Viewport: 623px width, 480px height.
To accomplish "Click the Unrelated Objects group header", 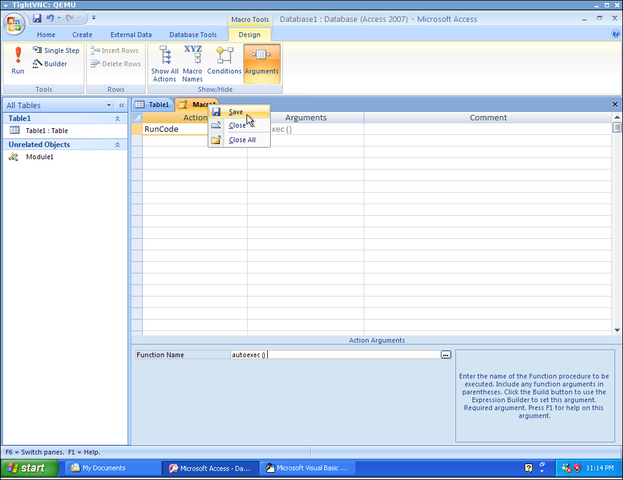I will click(x=65, y=145).
